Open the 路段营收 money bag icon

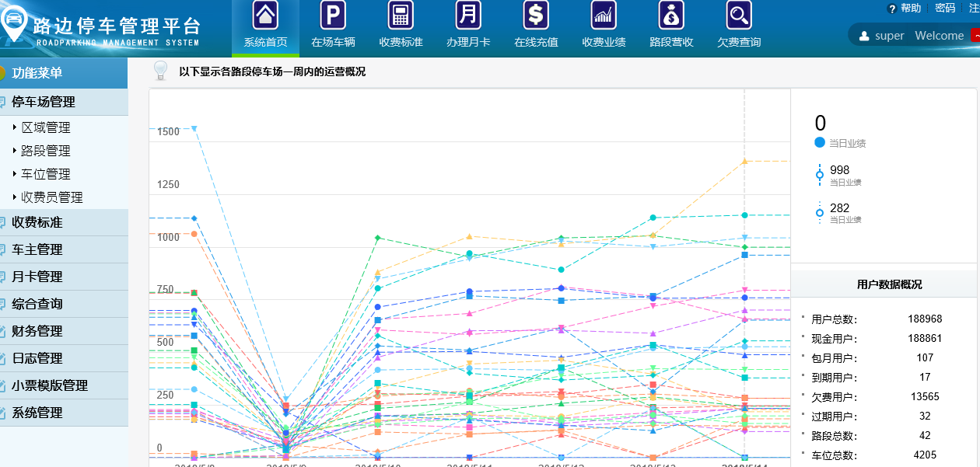671,16
